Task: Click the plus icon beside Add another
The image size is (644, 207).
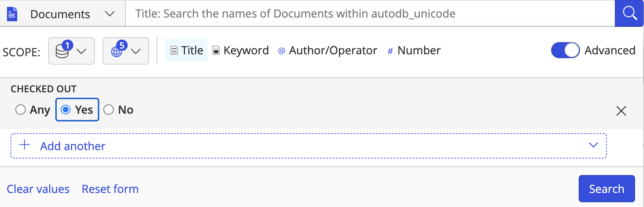Action: (x=25, y=145)
